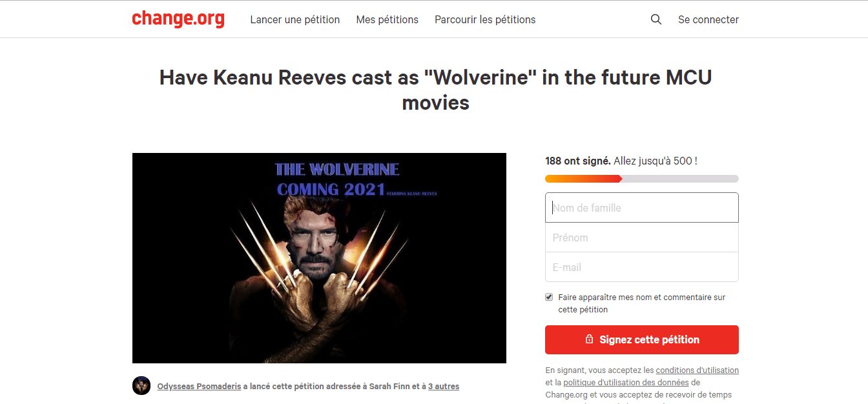Uncheck "Faire apparaître mes nom et commentaire" checkbox
The width and height of the screenshot is (868, 404).
coord(550,298)
